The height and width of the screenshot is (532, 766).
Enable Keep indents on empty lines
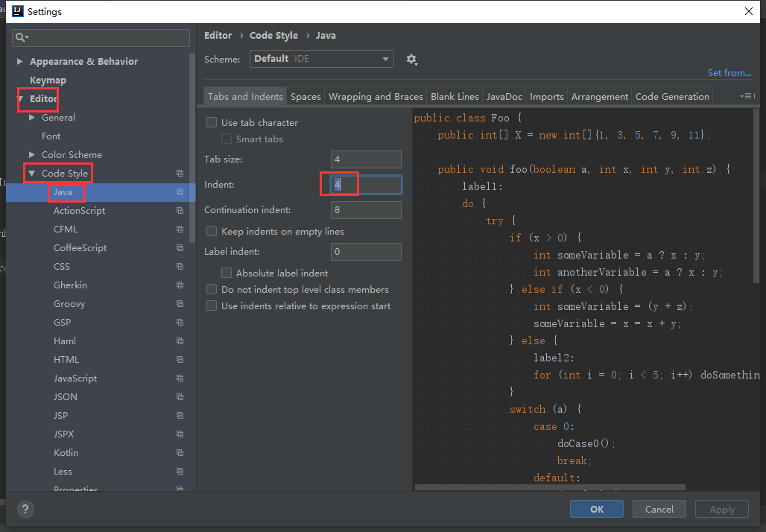[212, 231]
